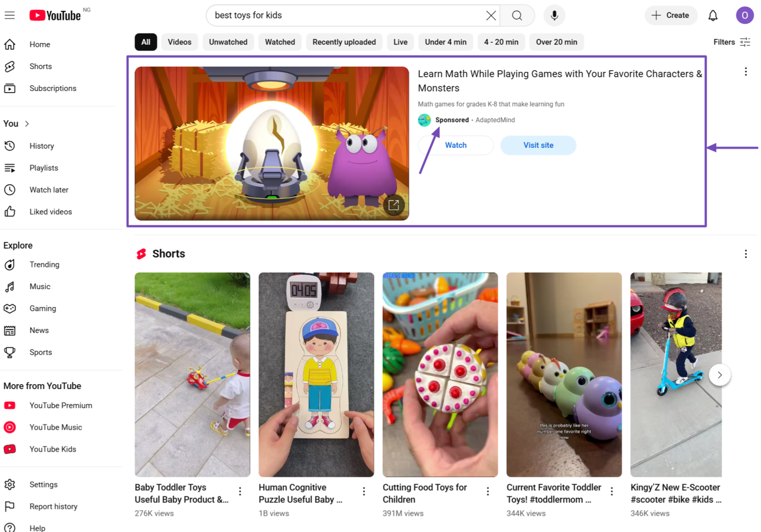Select the Live filter tab
Image resolution: width=761 pixels, height=532 pixels.
pos(400,42)
